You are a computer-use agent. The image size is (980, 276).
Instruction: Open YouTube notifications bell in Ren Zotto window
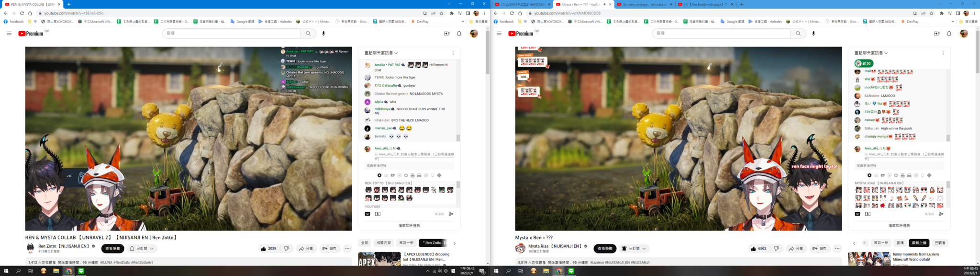459,34
